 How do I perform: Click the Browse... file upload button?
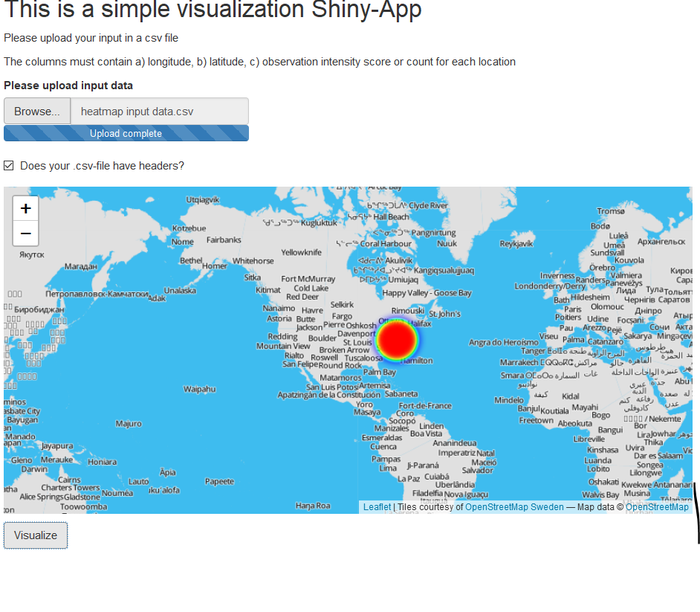(x=37, y=112)
